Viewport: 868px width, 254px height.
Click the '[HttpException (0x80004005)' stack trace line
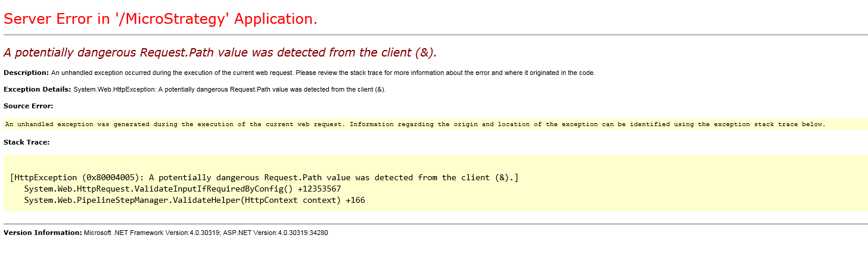pos(264,177)
